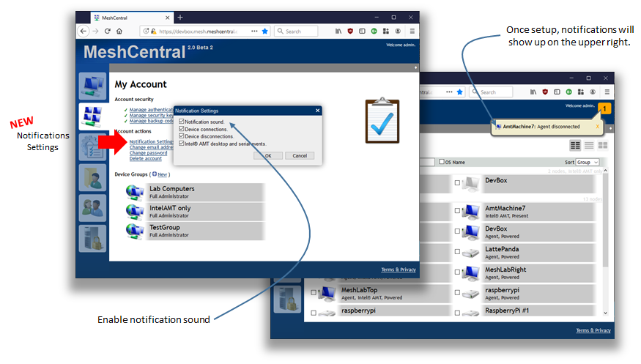Open My Server sidebar icon in front window
Screen dimensions: 641x364
[x=93, y=239]
